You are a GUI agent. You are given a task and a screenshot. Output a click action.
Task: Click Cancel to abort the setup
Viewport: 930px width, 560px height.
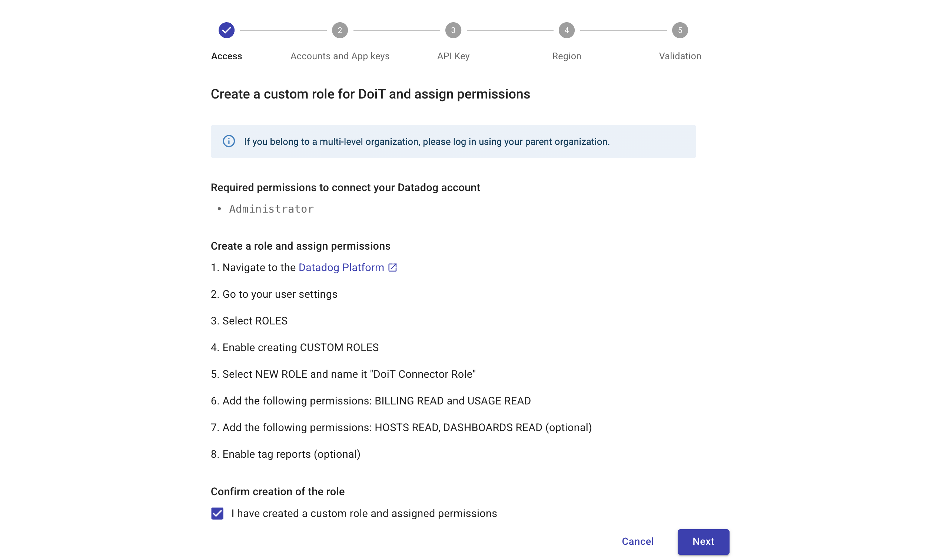click(638, 541)
